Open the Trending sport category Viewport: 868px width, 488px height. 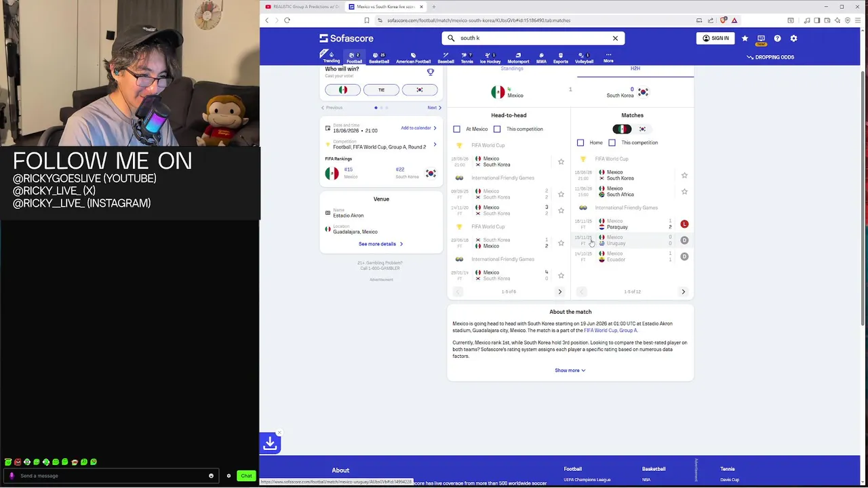(331, 58)
